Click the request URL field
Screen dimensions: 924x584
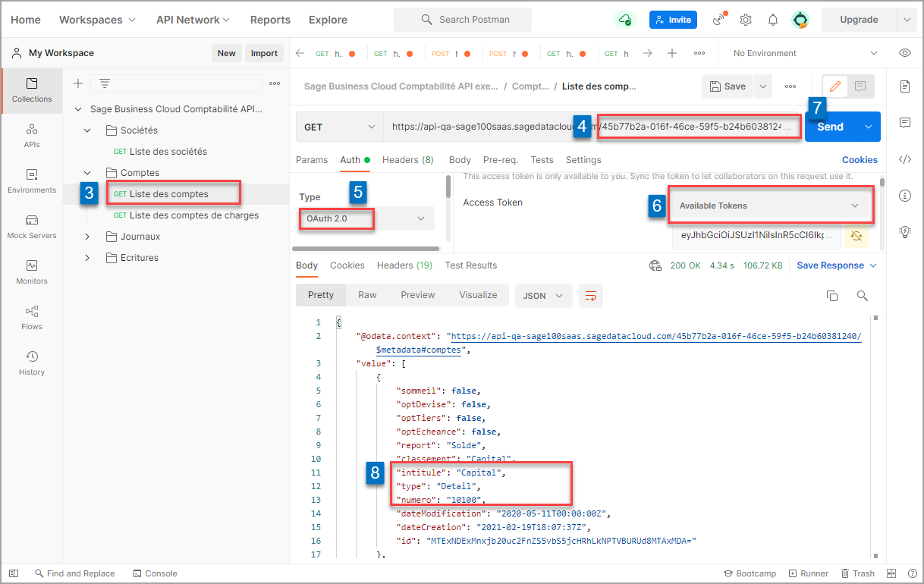593,127
